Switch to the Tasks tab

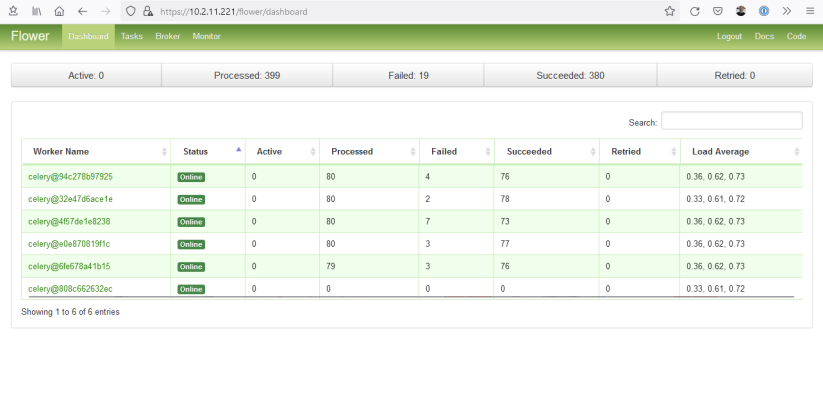click(x=132, y=36)
